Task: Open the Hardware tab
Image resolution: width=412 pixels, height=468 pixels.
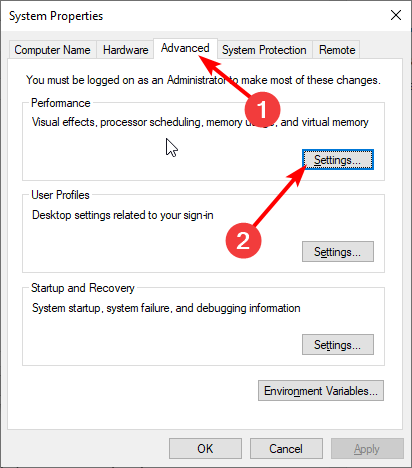Action: click(x=125, y=50)
